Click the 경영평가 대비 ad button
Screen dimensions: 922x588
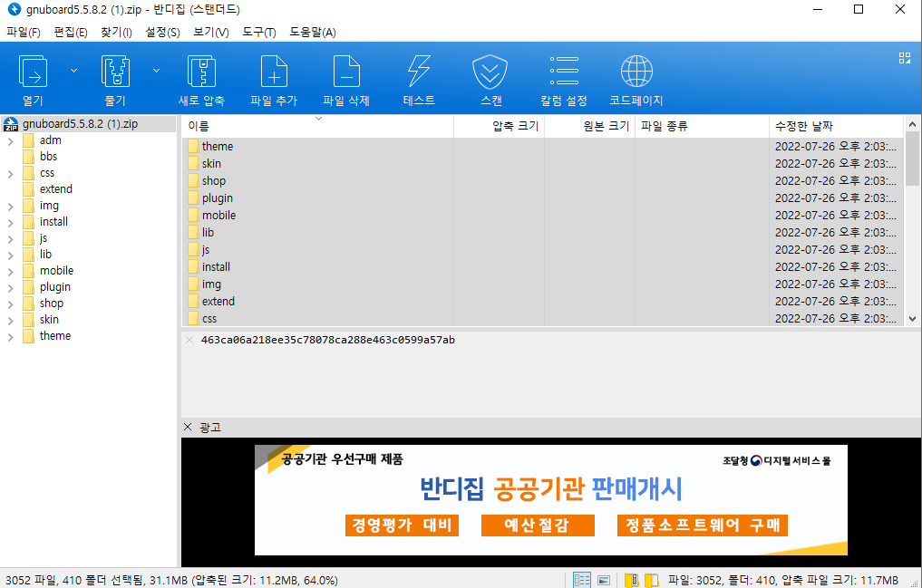coord(402,525)
